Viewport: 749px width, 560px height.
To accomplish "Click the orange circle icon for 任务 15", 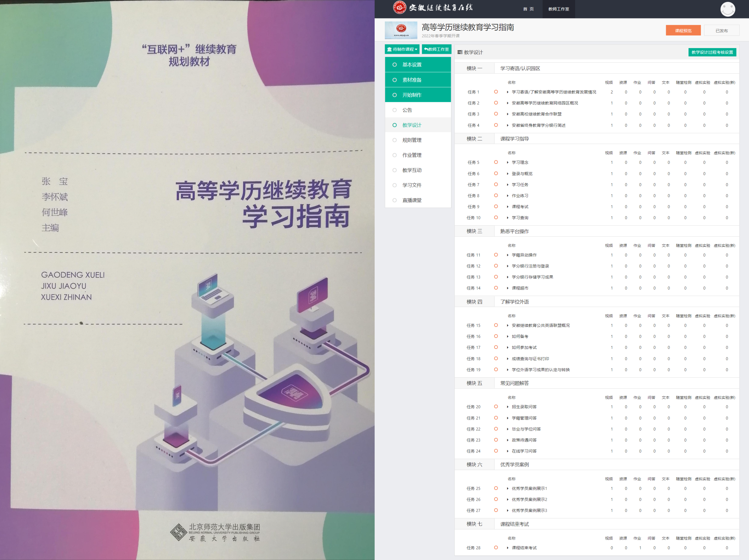I will click(496, 325).
